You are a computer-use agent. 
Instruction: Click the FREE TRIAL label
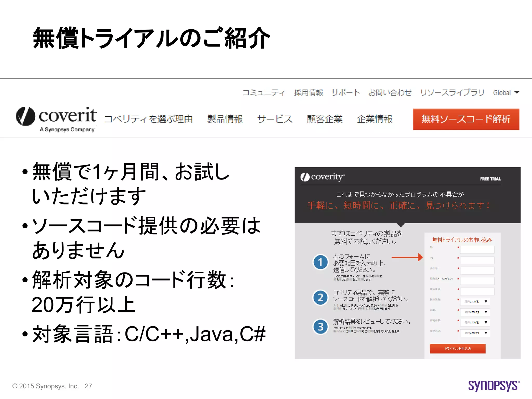490,179
